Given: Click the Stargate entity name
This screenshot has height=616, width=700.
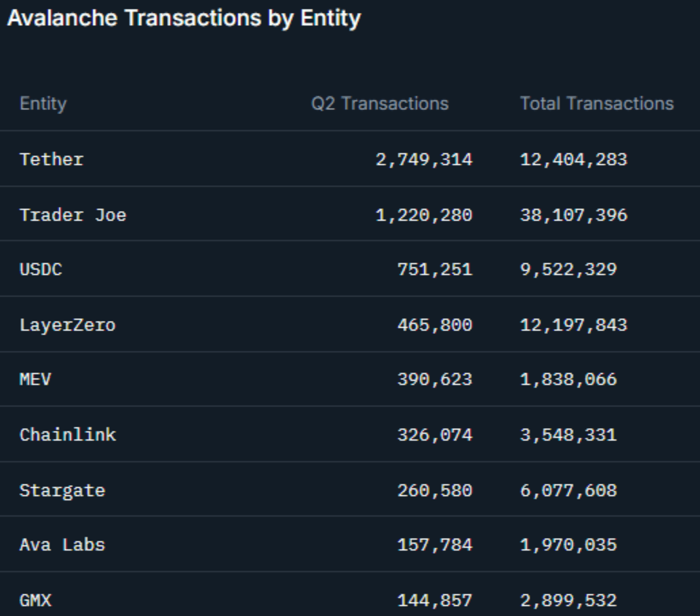Looking at the screenshot, I should tap(62, 490).
